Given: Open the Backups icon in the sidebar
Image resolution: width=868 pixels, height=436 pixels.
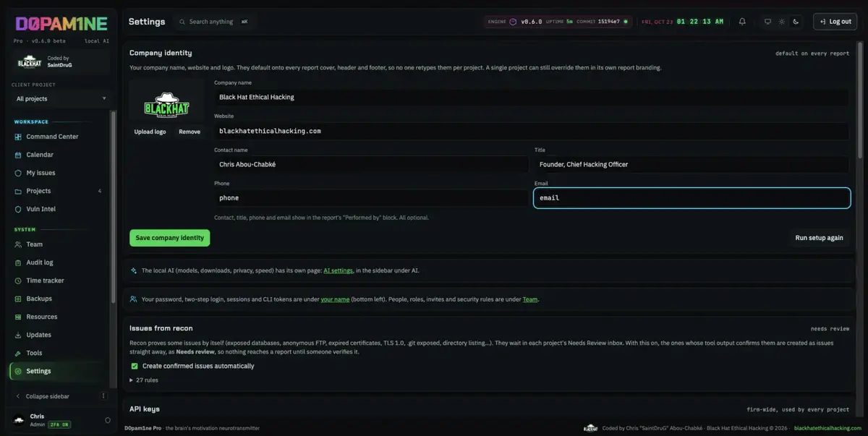Looking at the screenshot, I should pyautogui.click(x=19, y=299).
